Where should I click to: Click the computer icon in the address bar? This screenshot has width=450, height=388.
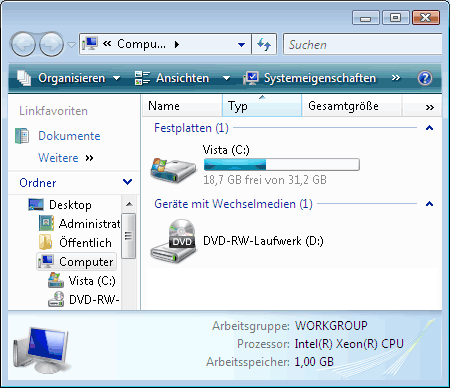pos(90,44)
